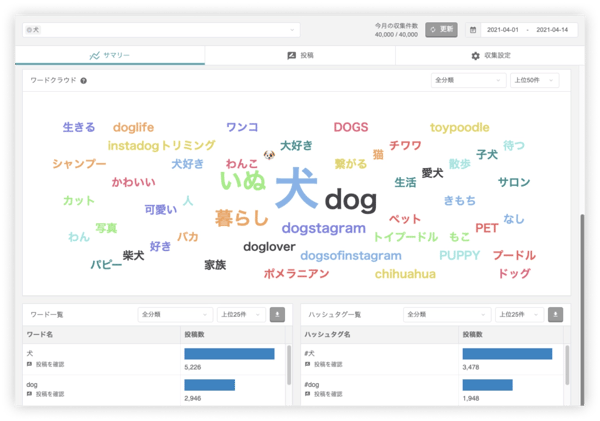Viewport: 600px width, 421px height.
Task: Click トイプードル in the word cloud
Action: [x=405, y=237]
